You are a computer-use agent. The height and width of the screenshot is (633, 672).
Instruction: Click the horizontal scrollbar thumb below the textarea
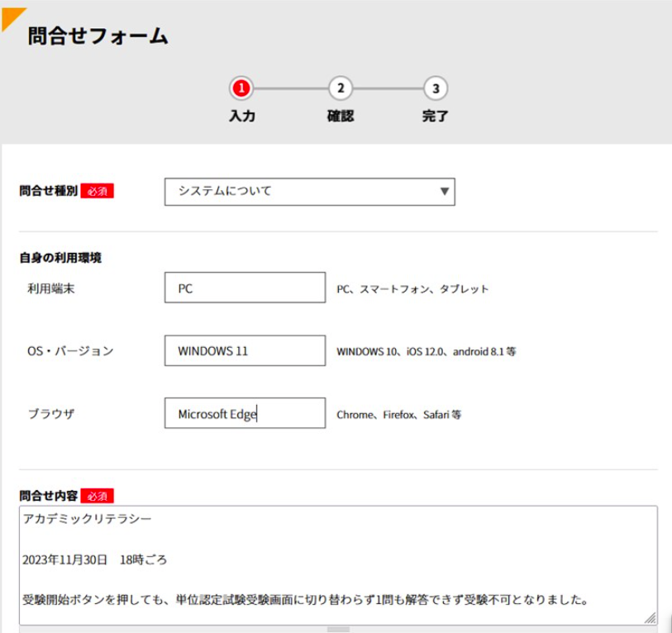click(x=339, y=629)
